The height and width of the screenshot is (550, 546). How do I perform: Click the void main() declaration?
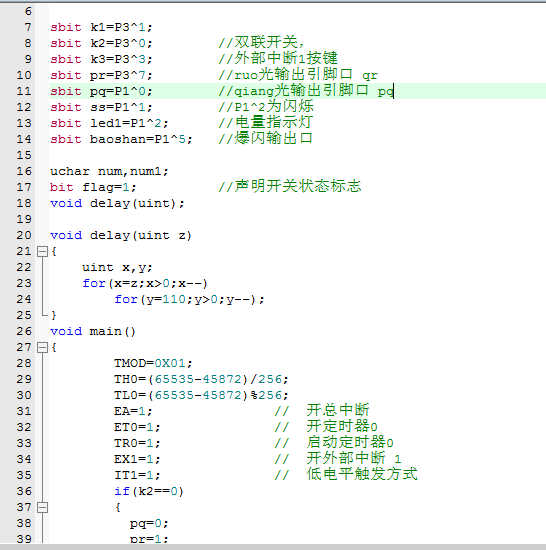tap(93, 331)
